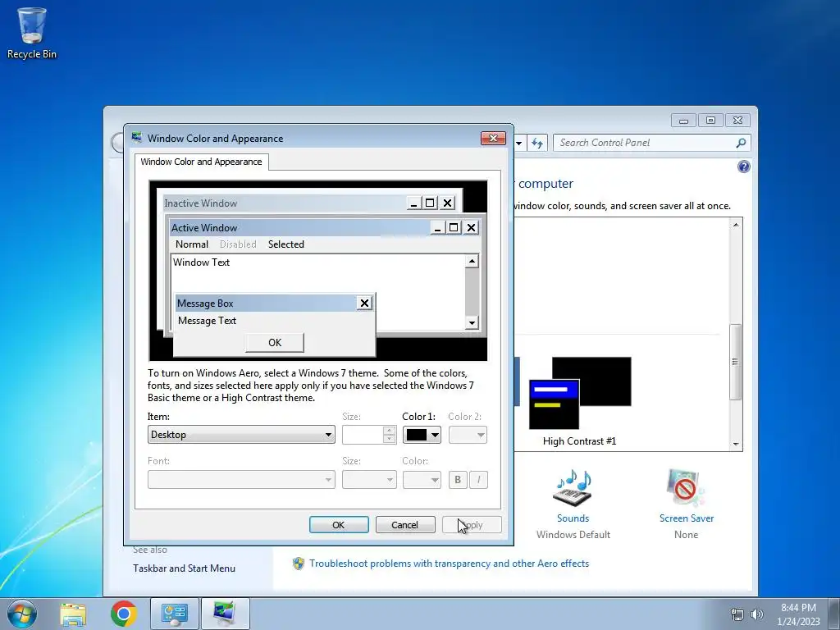Click address bar history dropdown arrow
The image size is (840, 630).
518,143
